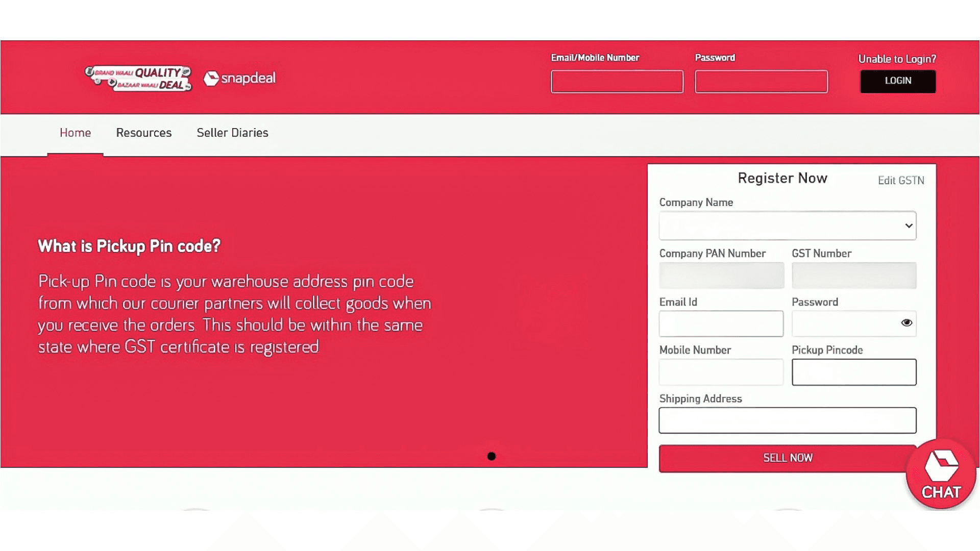Open the Home tab
This screenshot has height=551, width=980.
pyautogui.click(x=75, y=133)
